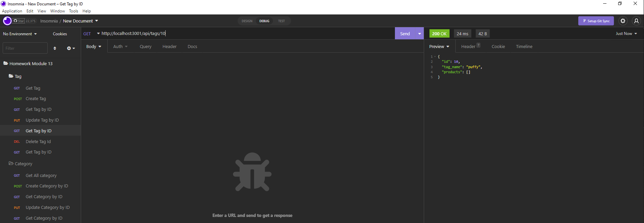The height and width of the screenshot is (223, 644).
Task: Collapse the Homework Module 13 folder
Action: click(x=28, y=63)
